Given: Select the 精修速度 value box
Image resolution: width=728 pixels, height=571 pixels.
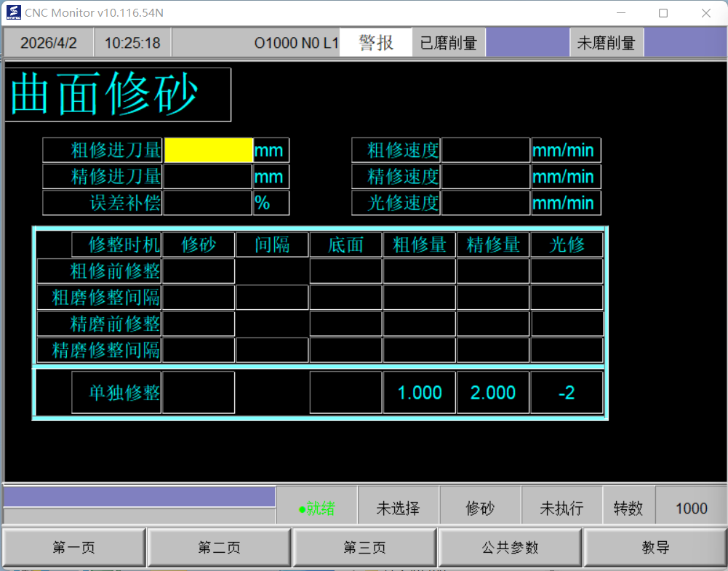Looking at the screenshot, I should pos(486,177).
